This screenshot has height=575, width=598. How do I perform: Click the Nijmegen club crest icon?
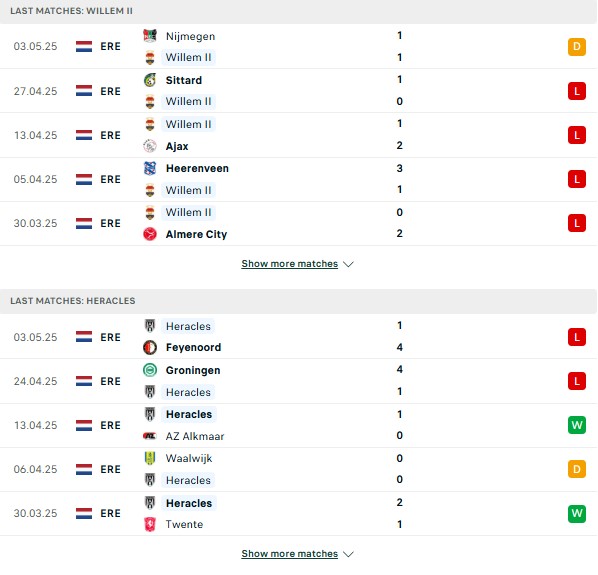click(x=150, y=35)
